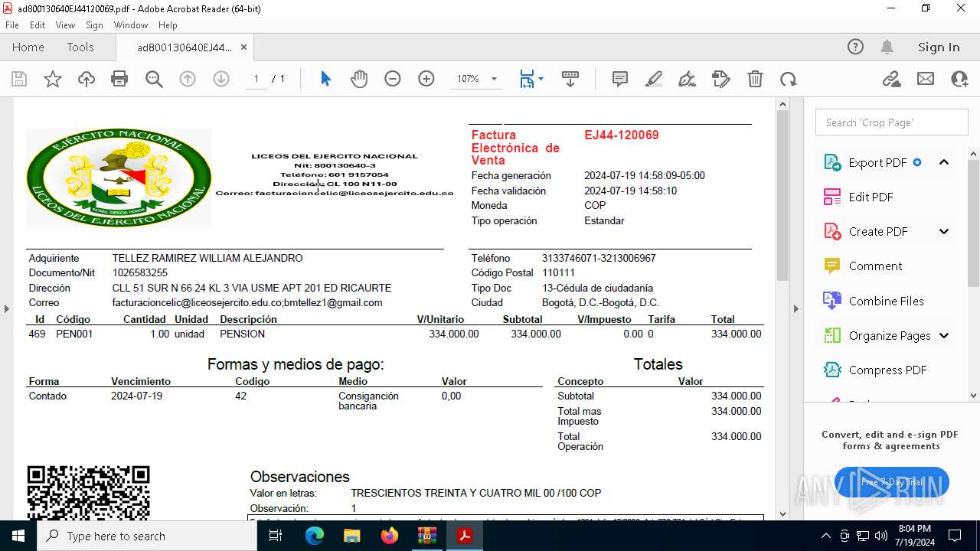This screenshot has width=980, height=551.
Task: Open the Action Center notifications icon
Action: 955,536
